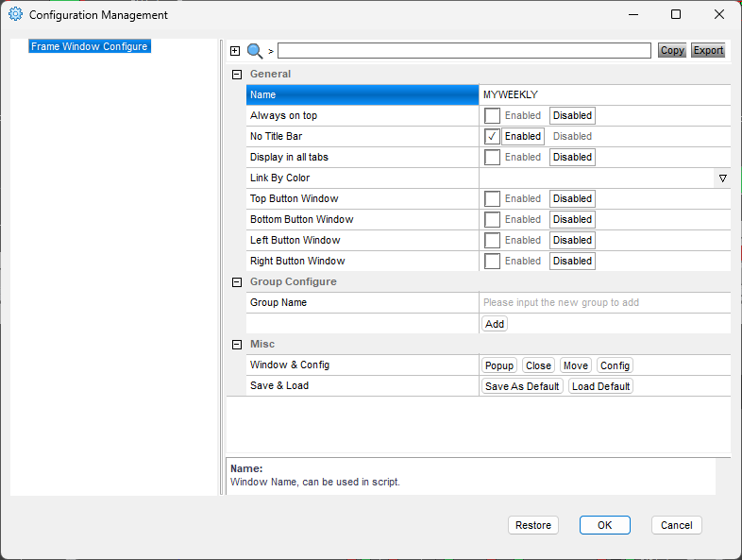Select Disabled for Right Button Window
The height and width of the screenshot is (560, 742).
[572, 262]
